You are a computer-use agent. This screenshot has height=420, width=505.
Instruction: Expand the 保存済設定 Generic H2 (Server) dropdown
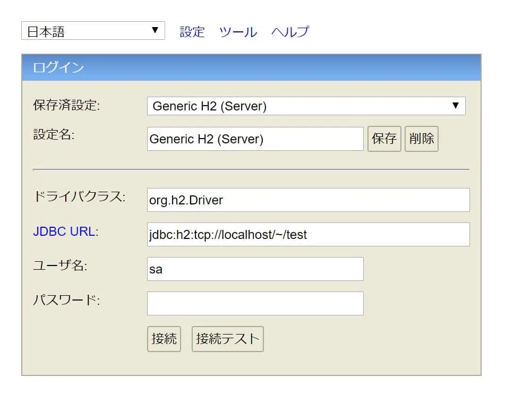click(306, 106)
